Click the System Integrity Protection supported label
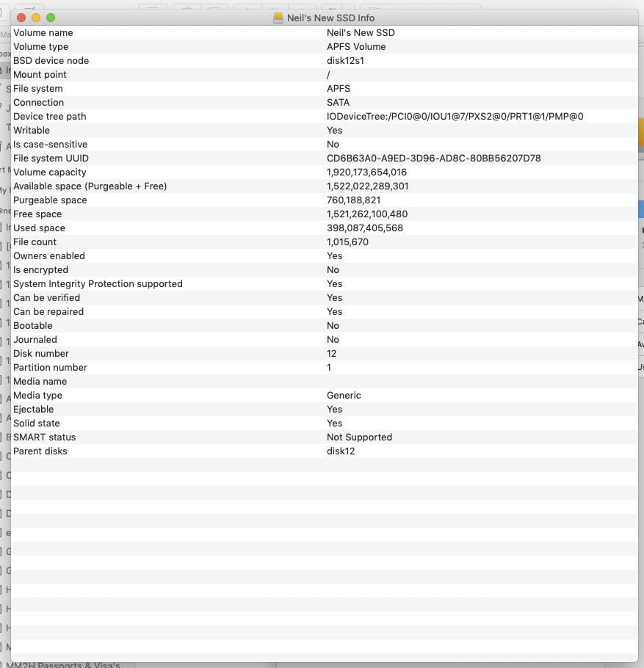Viewport: 644px width, 668px height. pyautogui.click(x=98, y=284)
